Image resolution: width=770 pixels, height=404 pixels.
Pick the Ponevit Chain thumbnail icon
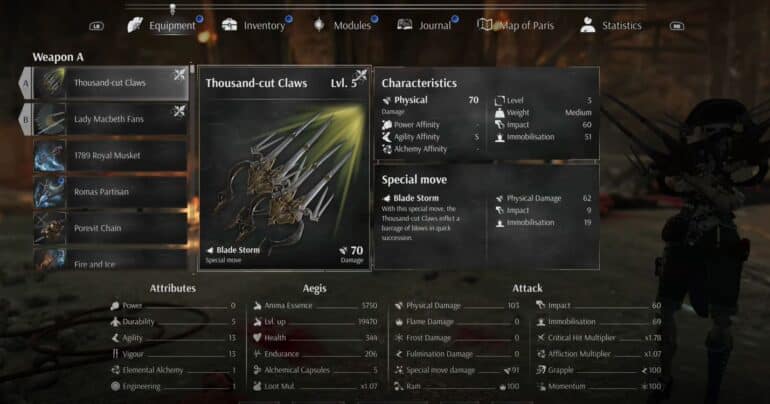click(x=50, y=228)
